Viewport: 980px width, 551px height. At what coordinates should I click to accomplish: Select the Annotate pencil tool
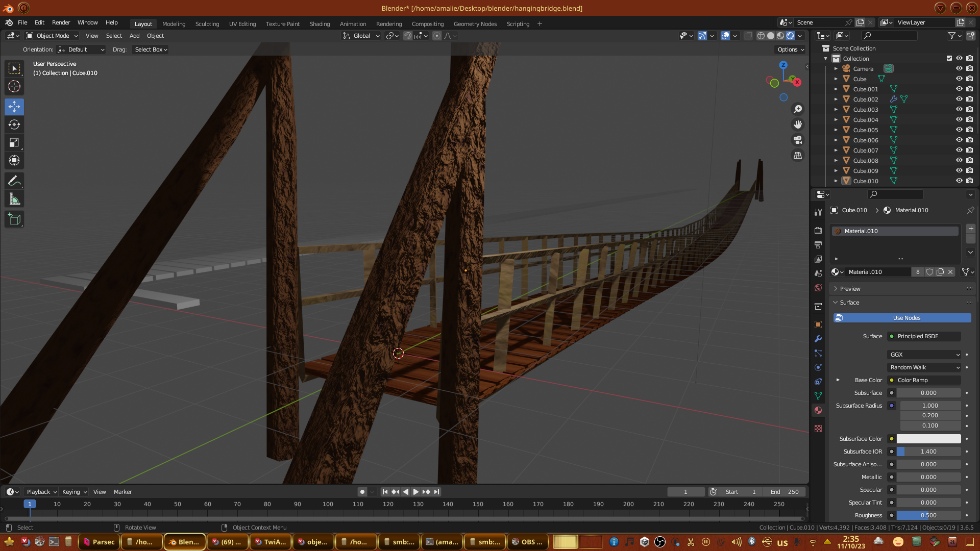14,181
